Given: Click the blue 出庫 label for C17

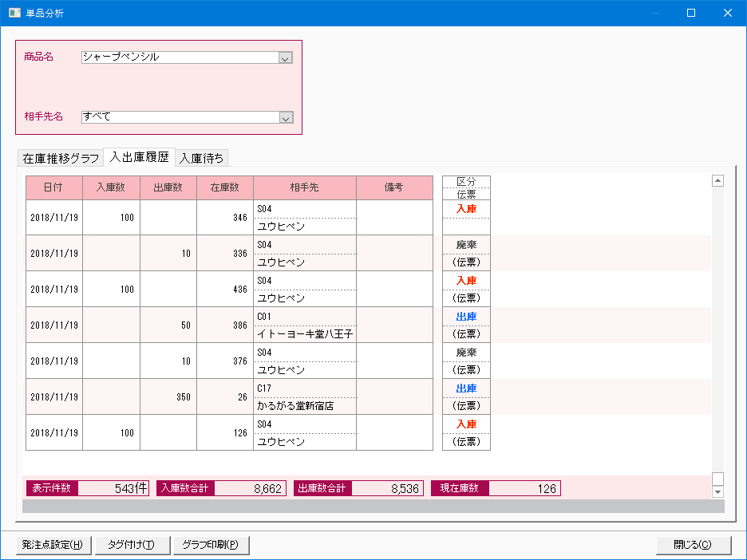Looking at the screenshot, I should click(466, 388).
